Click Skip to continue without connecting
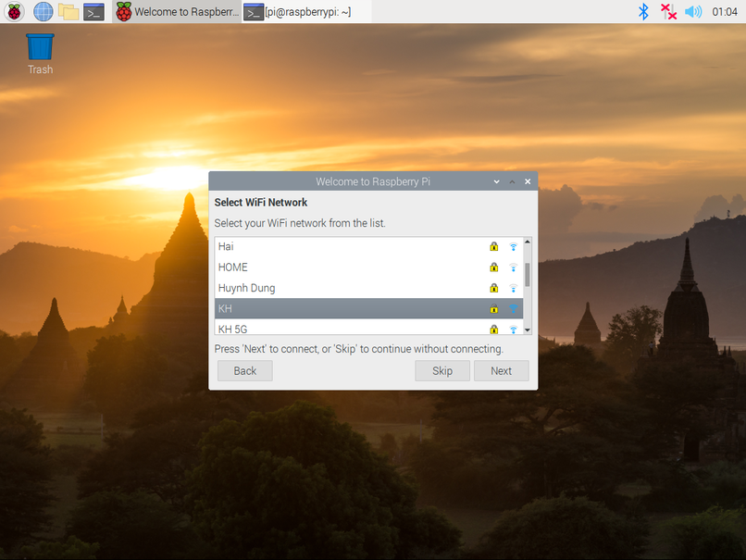 click(x=442, y=370)
